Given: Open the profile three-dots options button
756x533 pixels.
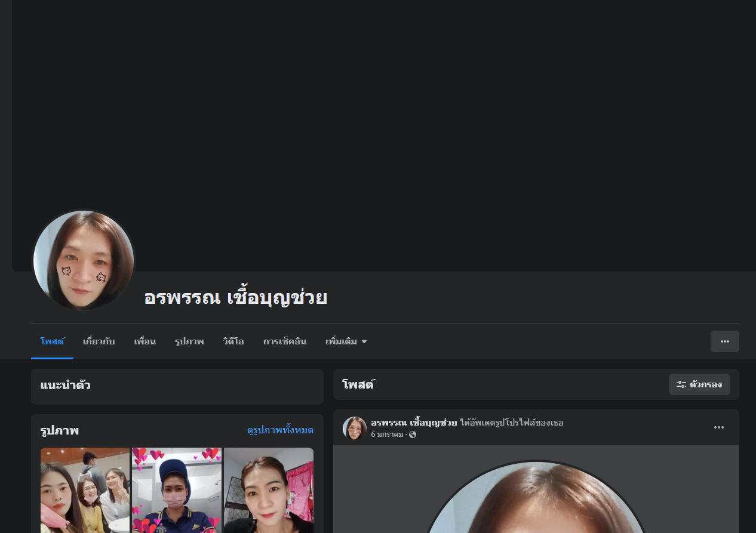Looking at the screenshot, I should pos(724,341).
